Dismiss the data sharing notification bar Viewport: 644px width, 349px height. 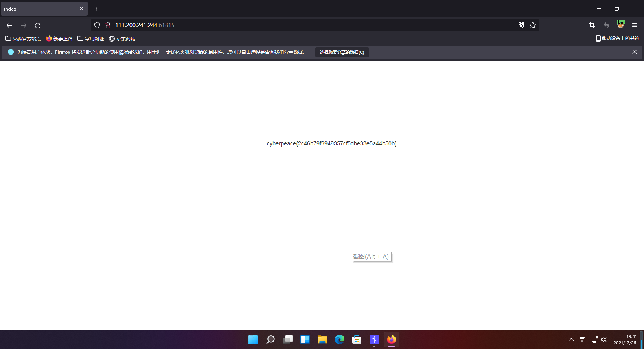[x=635, y=52]
